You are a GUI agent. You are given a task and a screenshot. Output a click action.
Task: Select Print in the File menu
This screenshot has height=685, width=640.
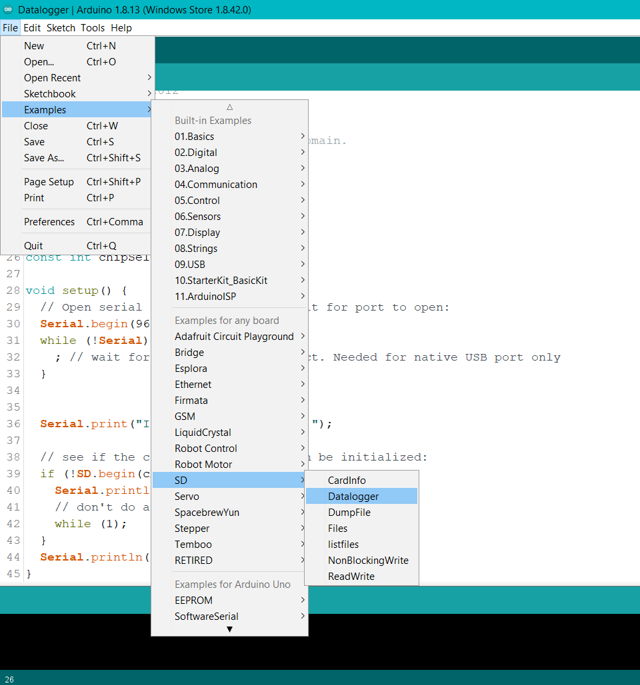coord(77,198)
